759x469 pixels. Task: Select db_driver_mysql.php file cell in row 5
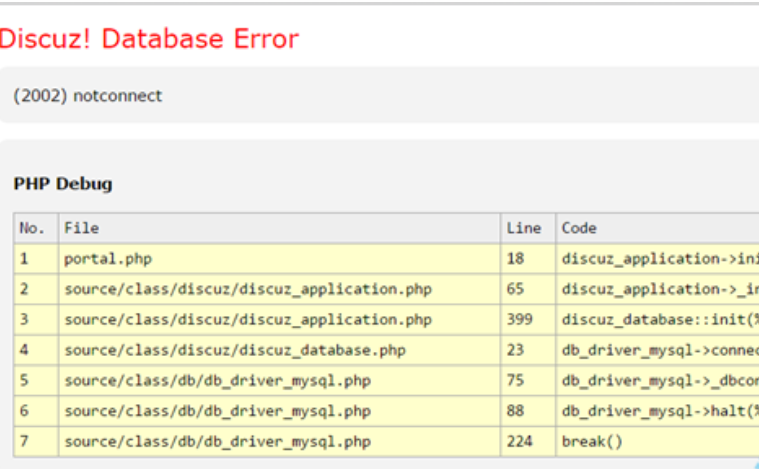[x=217, y=381]
